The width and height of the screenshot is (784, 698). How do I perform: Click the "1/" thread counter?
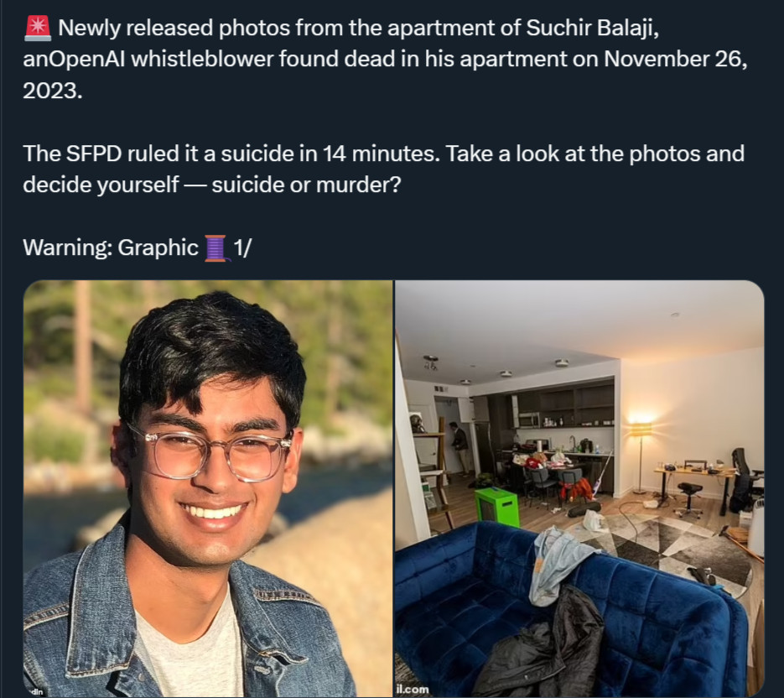click(x=242, y=248)
